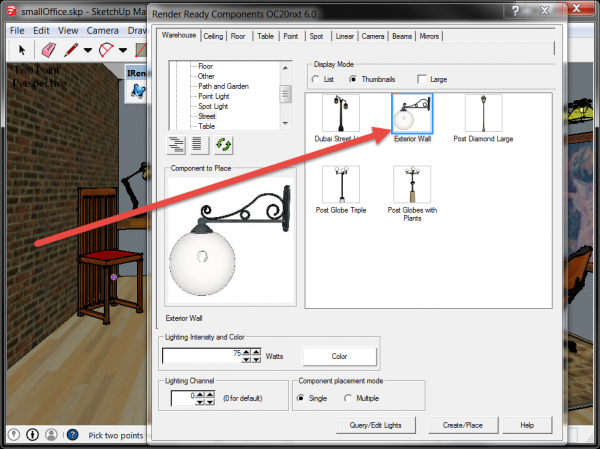Switch to the Linear tab

(344, 36)
